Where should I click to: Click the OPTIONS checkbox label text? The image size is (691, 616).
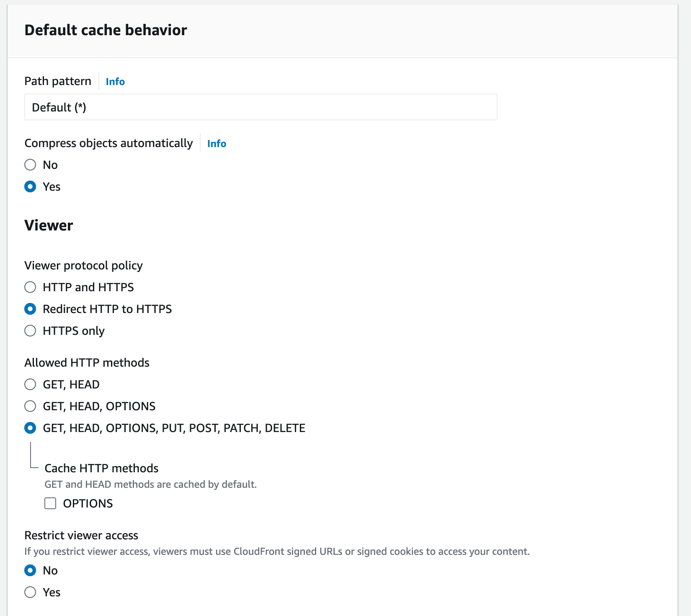(88, 503)
